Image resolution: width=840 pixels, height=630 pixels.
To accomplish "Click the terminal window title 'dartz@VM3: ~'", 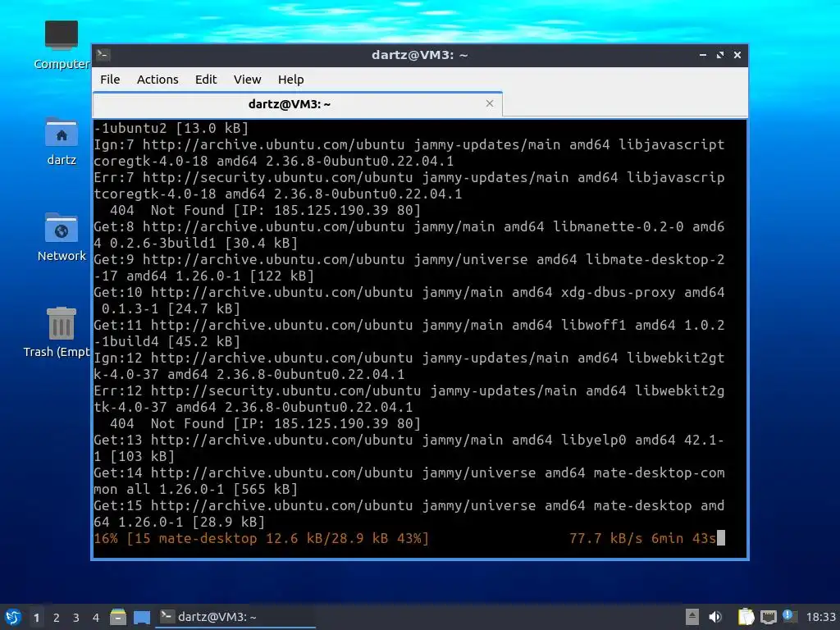I will (419, 55).
